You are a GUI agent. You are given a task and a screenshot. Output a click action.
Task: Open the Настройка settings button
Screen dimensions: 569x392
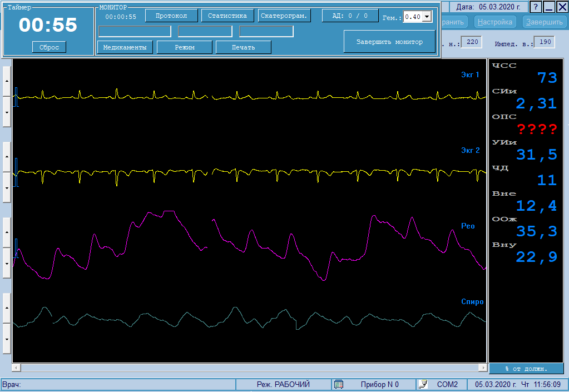pos(494,22)
